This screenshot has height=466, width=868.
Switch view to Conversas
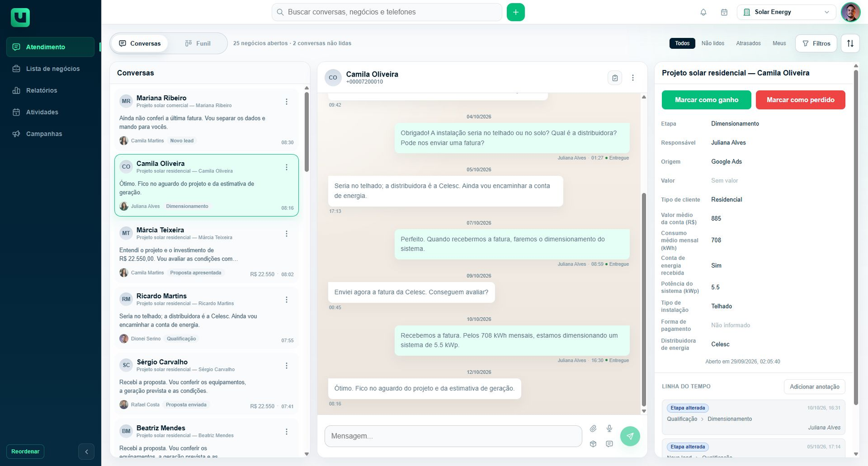[x=140, y=43]
